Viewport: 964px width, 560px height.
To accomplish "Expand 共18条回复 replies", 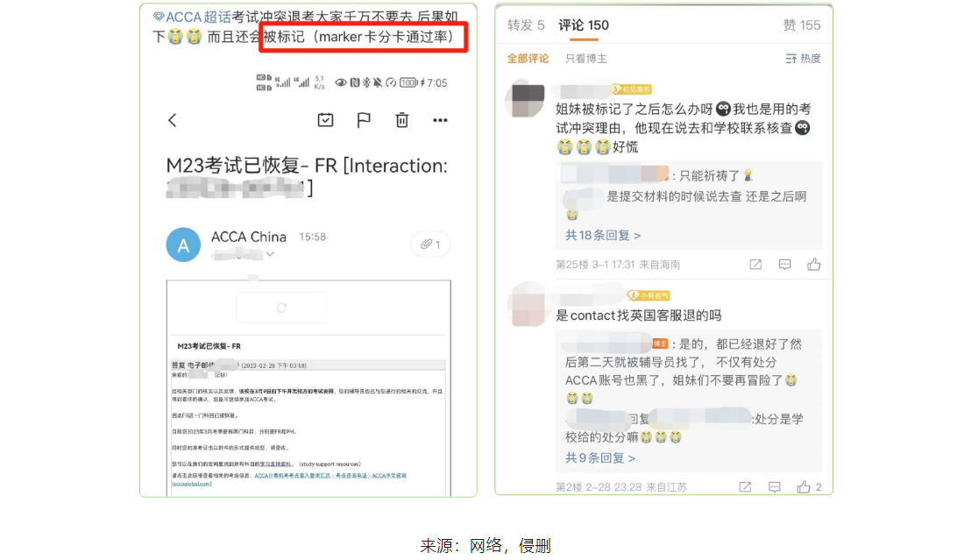I will (x=603, y=236).
